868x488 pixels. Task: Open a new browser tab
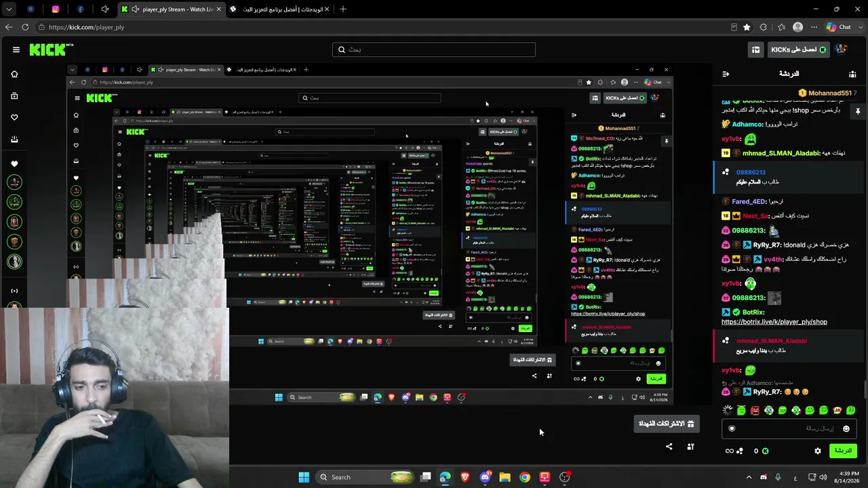pos(343,9)
